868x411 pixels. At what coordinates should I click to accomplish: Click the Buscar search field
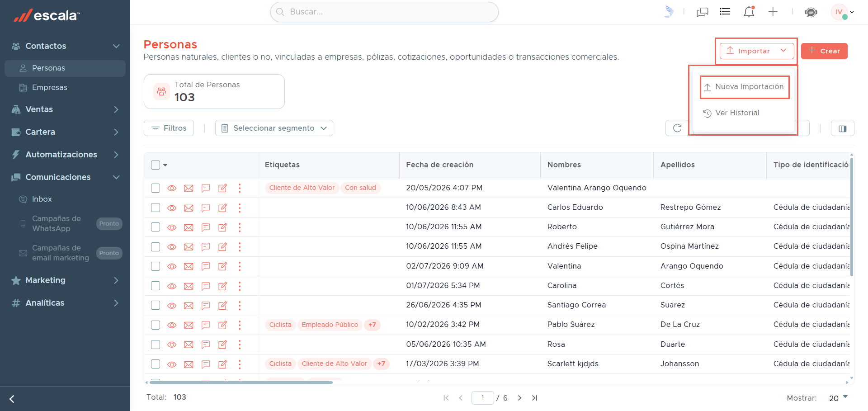384,12
